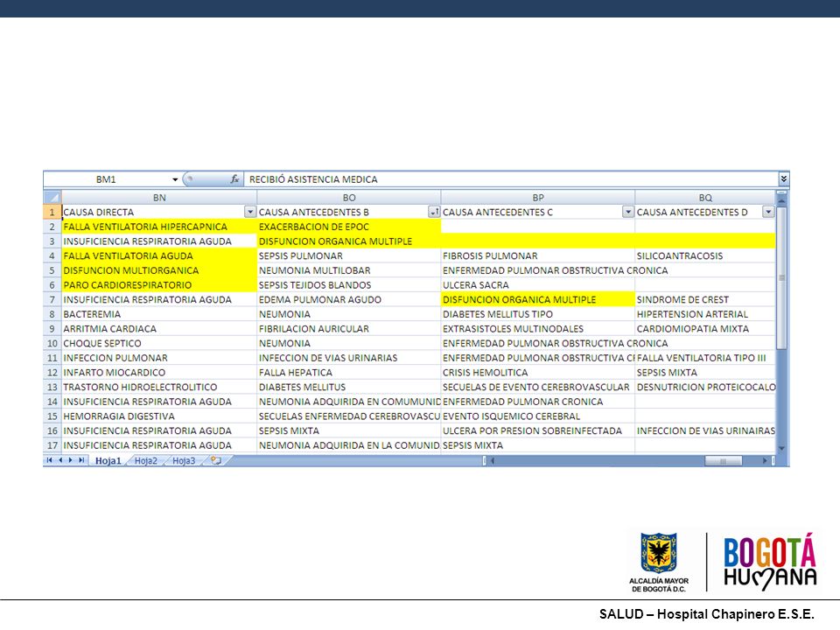Screen dimensions: 840x630
Task: Open the Name Box dropdown arrow
Action: (175, 179)
